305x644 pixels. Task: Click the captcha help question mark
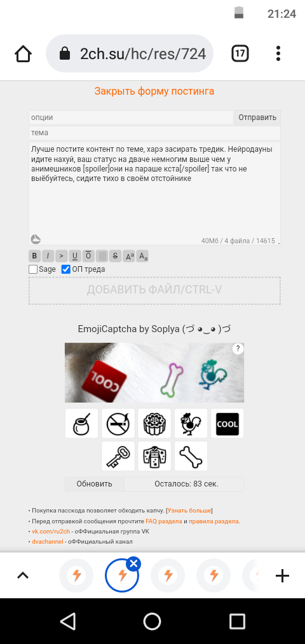click(x=238, y=349)
